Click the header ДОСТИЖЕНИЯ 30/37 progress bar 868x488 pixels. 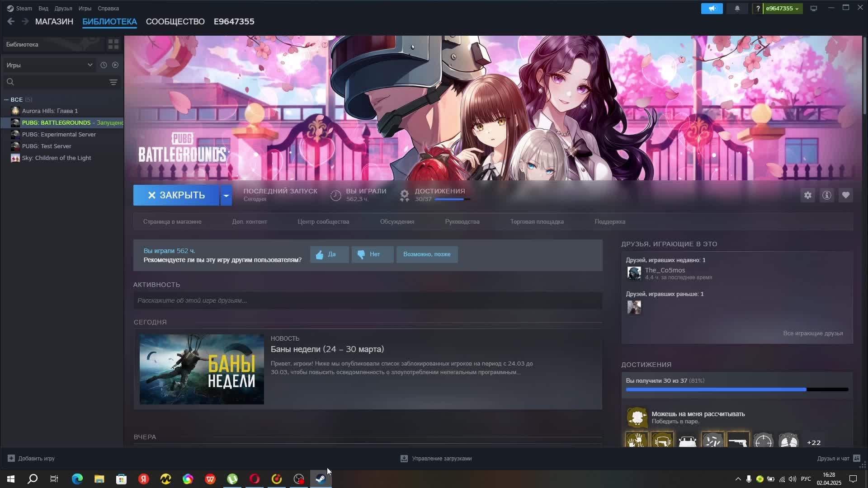452,199
